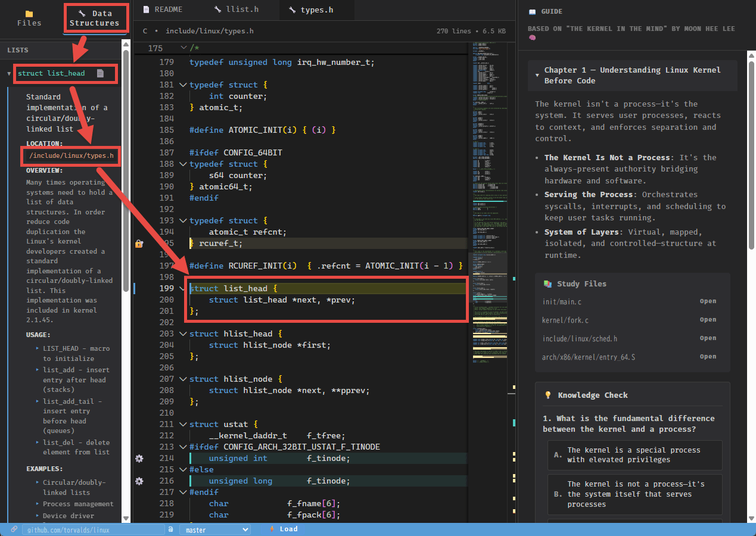Click the gear icon on line 214
Image resolution: width=756 pixels, height=536 pixels.
[x=139, y=459]
